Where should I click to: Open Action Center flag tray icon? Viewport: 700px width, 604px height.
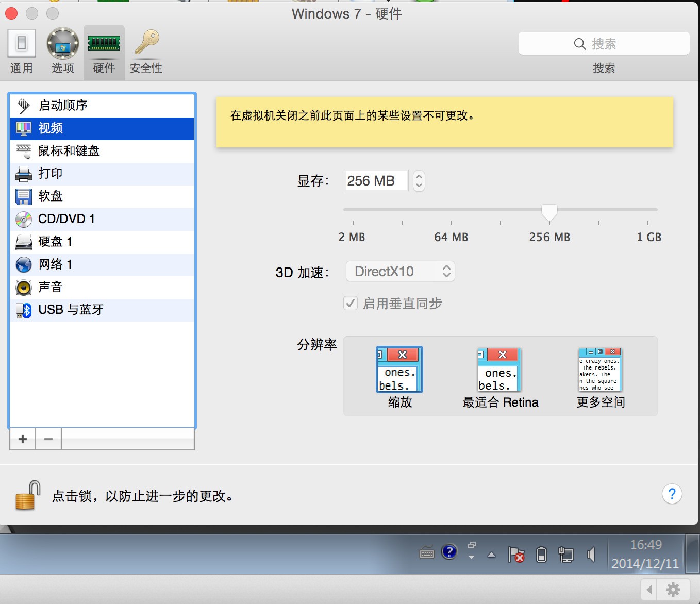pos(516,555)
